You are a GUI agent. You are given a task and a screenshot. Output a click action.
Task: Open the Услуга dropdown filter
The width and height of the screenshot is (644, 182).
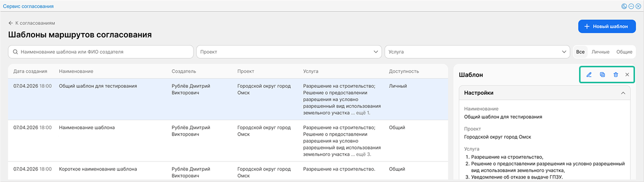point(477,52)
